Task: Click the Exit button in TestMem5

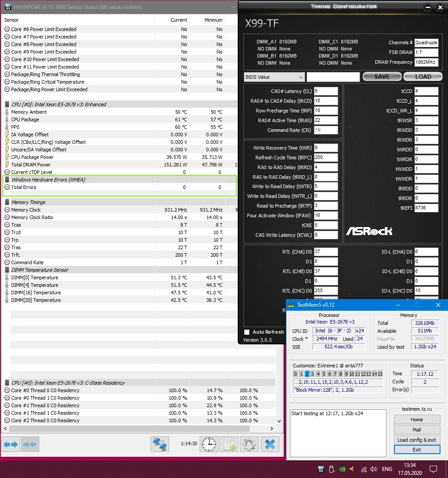Action: (417, 450)
